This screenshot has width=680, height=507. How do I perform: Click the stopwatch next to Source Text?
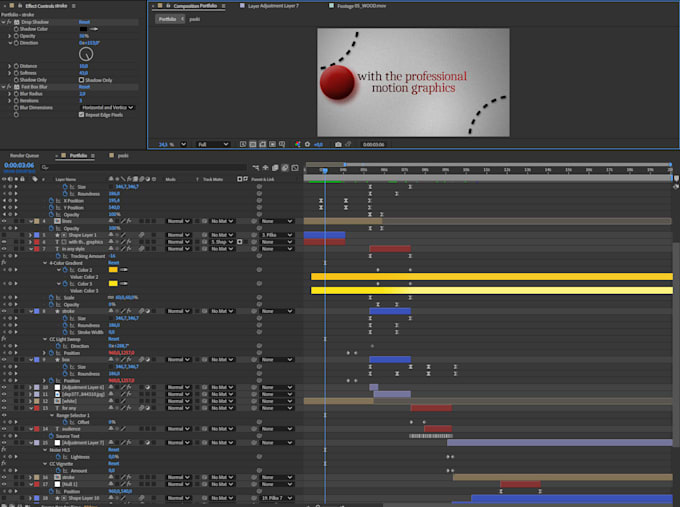(x=51, y=436)
